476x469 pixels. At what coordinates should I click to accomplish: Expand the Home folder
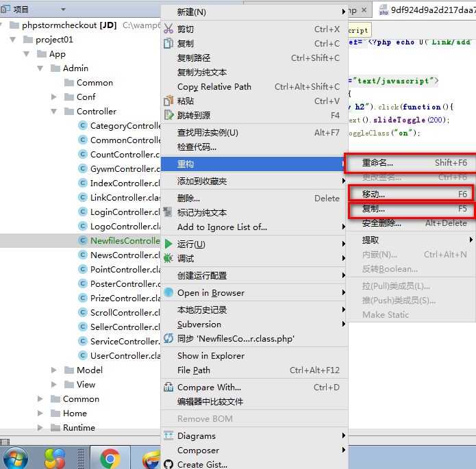click(40, 413)
